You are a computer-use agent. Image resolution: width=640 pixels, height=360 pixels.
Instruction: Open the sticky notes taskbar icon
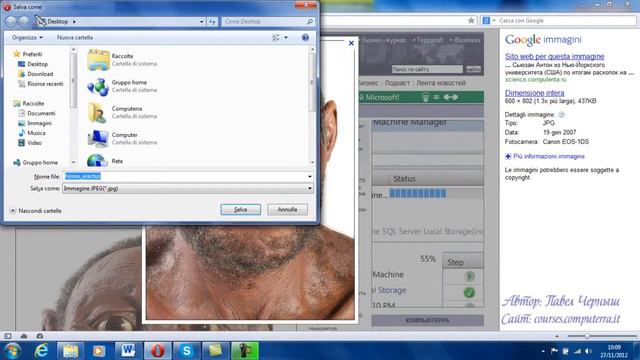click(216, 351)
